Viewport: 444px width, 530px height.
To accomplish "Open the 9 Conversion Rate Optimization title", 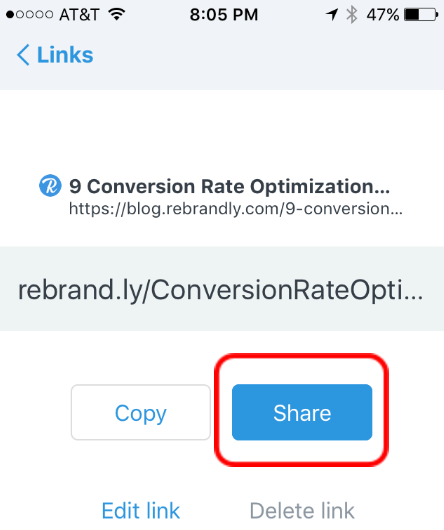I will tap(229, 186).
